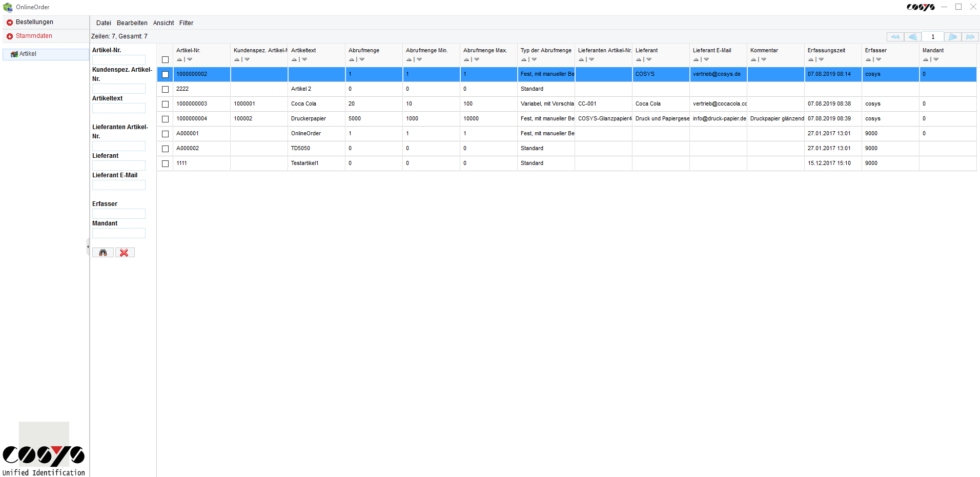Image resolution: width=980 pixels, height=477 pixels.
Task: Select the Druckerpapier row checkbox
Action: pos(165,119)
